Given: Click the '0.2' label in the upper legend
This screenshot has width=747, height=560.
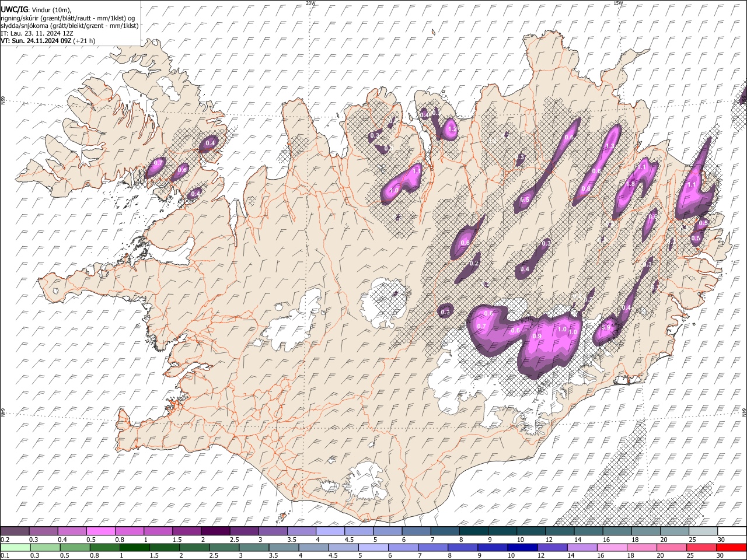Looking at the screenshot, I should pyautogui.click(x=5, y=540).
